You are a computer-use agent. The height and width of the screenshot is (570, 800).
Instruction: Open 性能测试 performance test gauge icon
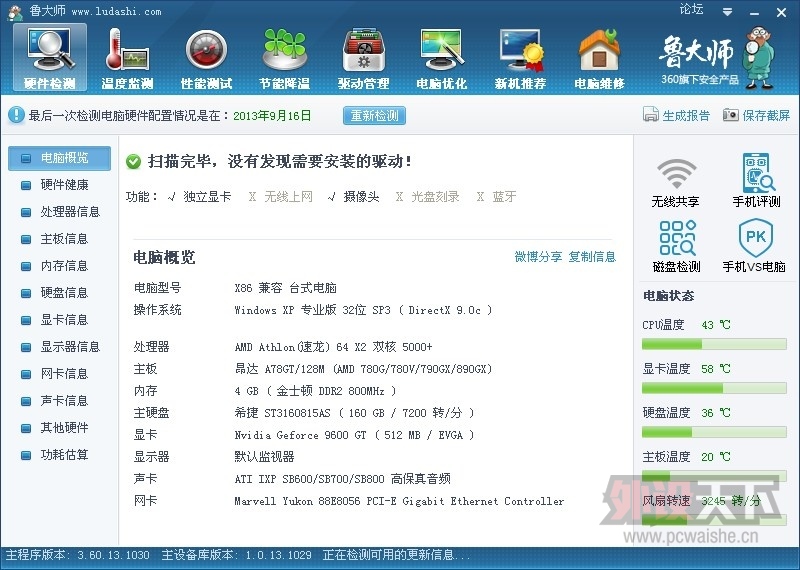(x=206, y=57)
